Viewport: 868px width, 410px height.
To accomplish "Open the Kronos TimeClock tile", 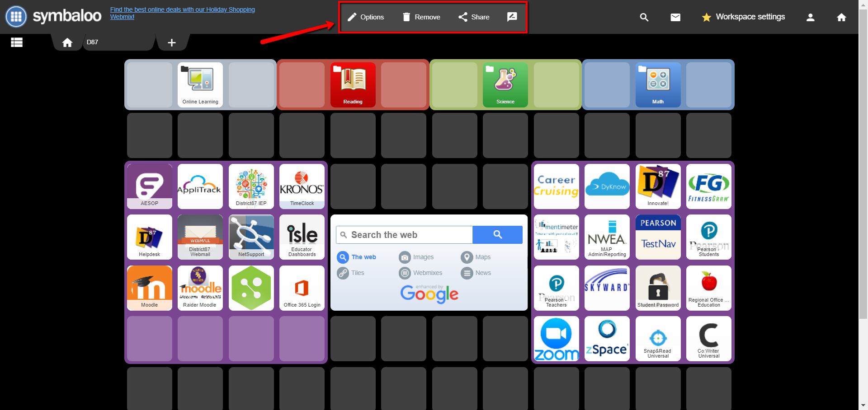I will click(x=302, y=186).
